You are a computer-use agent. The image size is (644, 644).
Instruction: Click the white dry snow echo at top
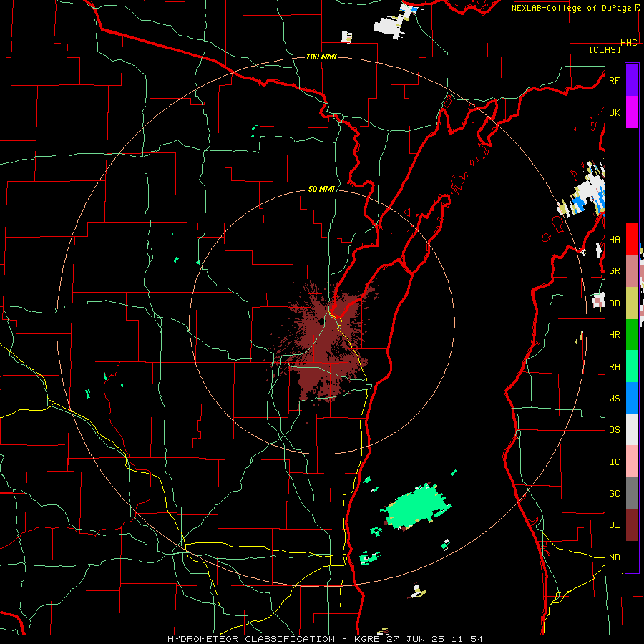tap(390, 26)
